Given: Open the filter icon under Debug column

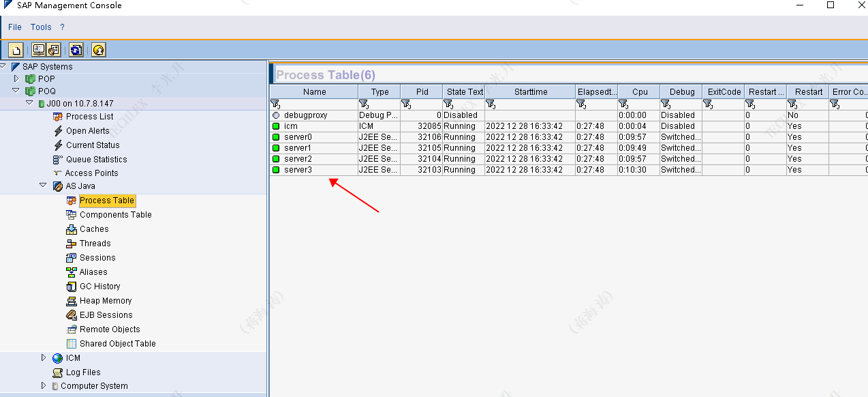Looking at the screenshot, I should pos(666,104).
